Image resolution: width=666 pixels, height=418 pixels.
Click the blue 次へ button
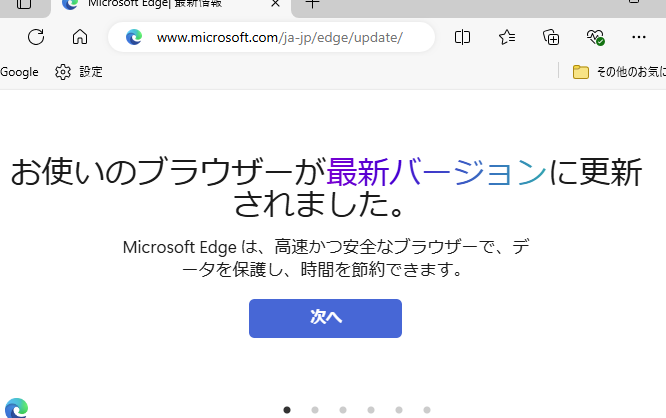pyautogui.click(x=325, y=317)
